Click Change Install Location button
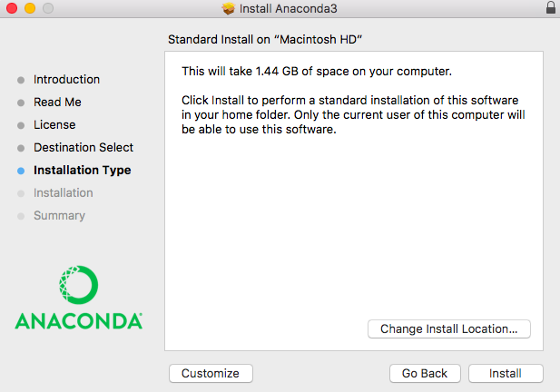The width and height of the screenshot is (560, 392). [x=448, y=328]
